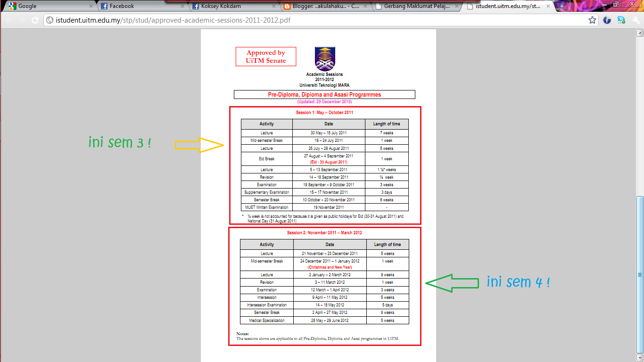Reload the current PDF page
The image size is (644, 362).
click(35, 20)
